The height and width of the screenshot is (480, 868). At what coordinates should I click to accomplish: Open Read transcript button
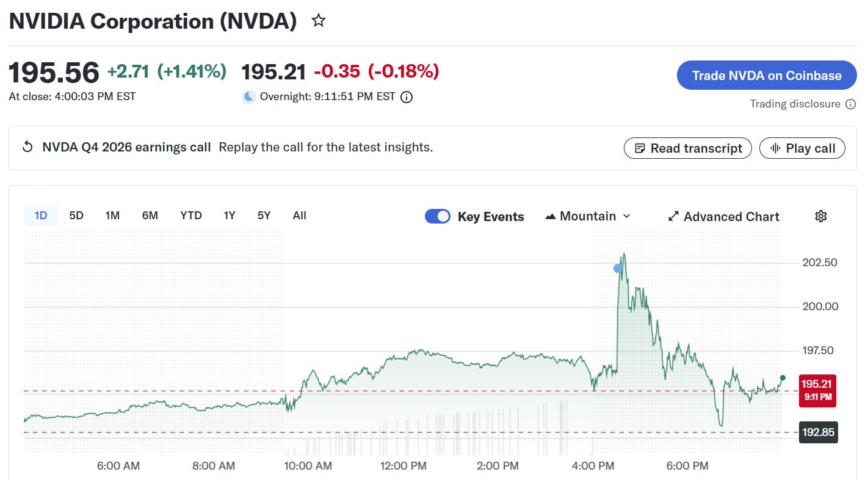coord(688,148)
